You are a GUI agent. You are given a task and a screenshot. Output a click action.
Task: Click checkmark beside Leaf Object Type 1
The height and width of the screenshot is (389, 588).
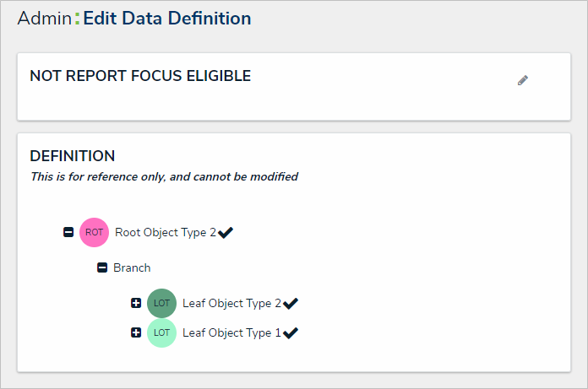coord(291,332)
